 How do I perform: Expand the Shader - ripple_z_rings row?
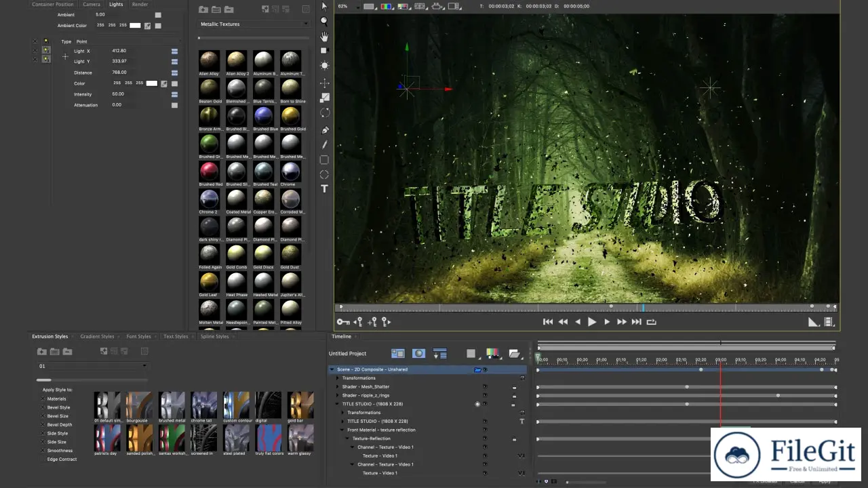tap(338, 395)
